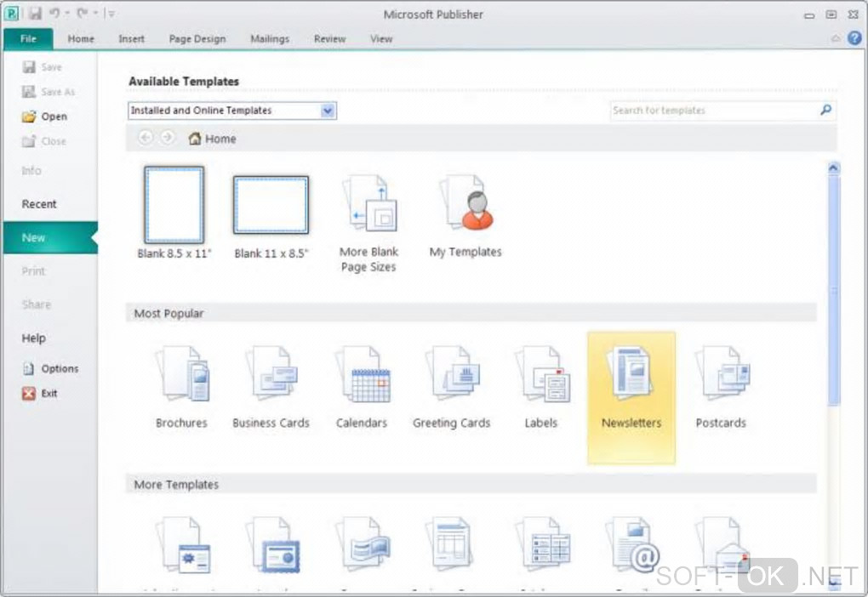Switch to the Review tab
Screen dimensions: 868x597
[x=330, y=39]
